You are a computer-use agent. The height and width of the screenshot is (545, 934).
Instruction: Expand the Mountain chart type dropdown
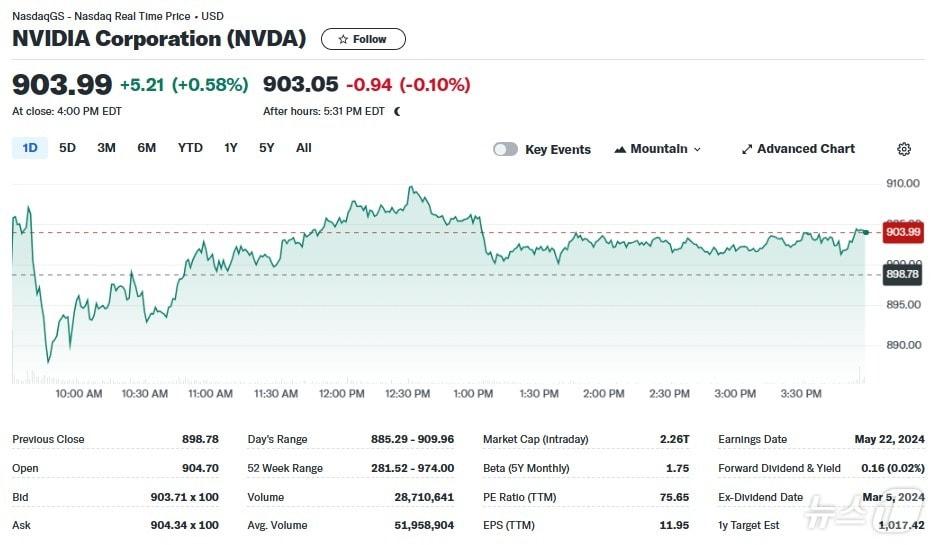pos(697,149)
